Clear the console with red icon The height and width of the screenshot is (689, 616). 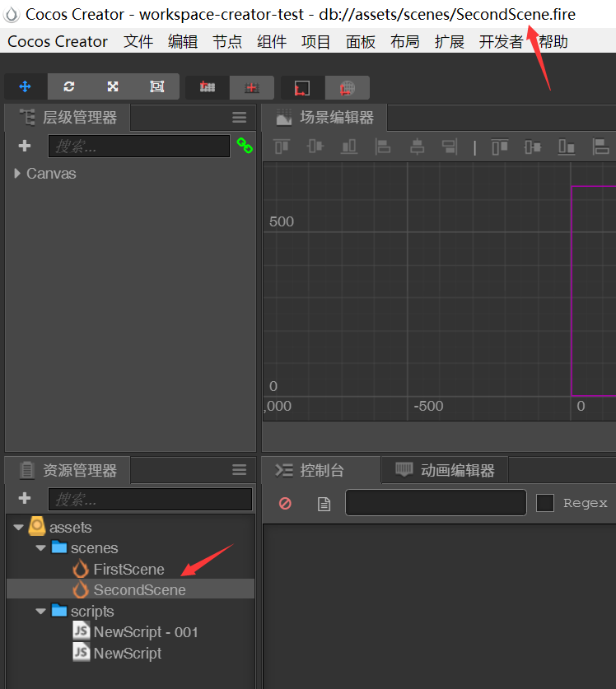click(285, 503)
